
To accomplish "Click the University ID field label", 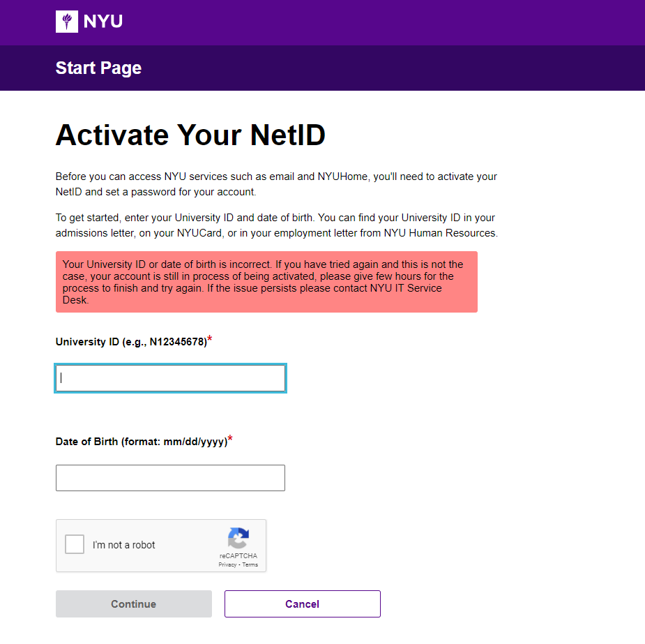I will [x=131, y=342].
